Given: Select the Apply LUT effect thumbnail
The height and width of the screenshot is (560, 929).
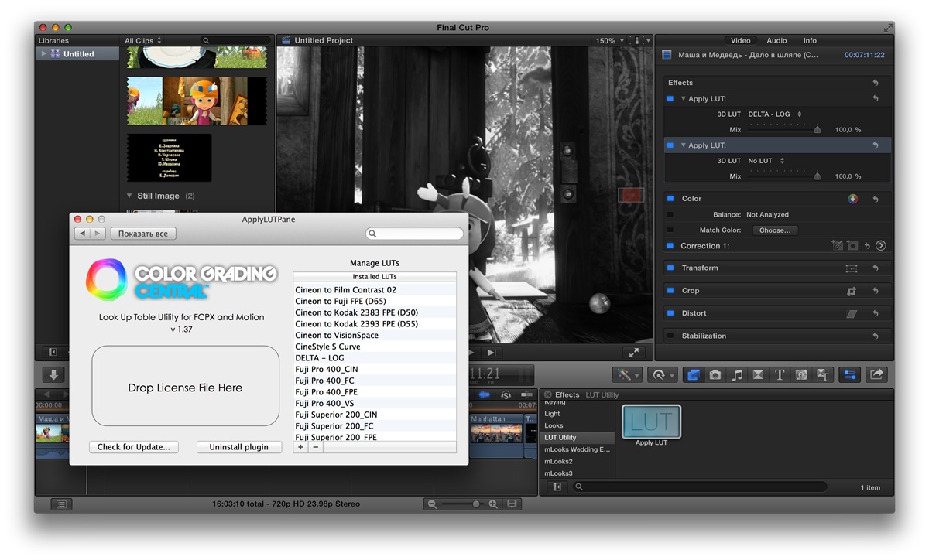Looking at the screenshot, I should [x=651, y=422].
